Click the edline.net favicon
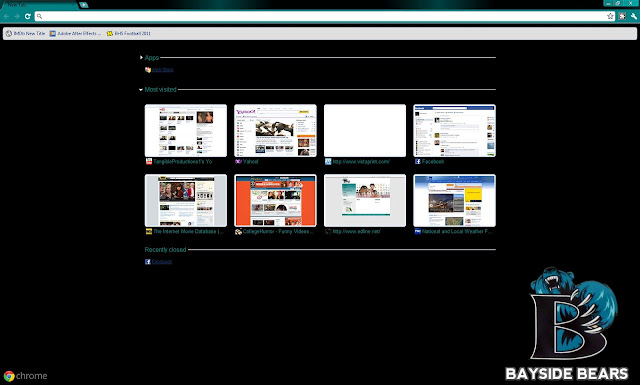This screenshot has width=640, height=385. [x=328, y=231]
